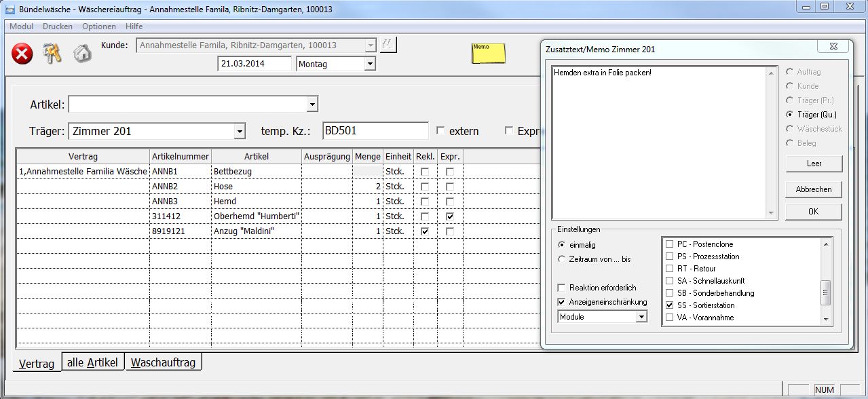The image size is (868, 399).
Task: Expand the Kunde dropdown
Action: 371,45
